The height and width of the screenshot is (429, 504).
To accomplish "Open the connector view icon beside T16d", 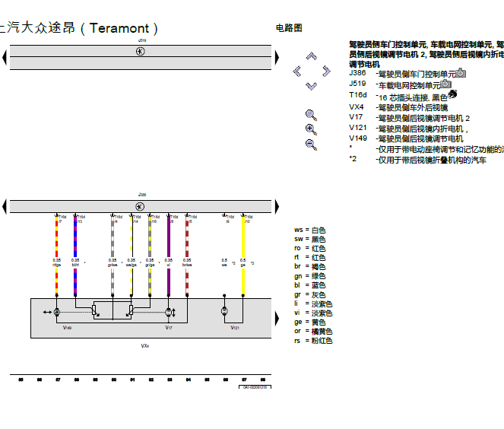I will coord(452,94).
